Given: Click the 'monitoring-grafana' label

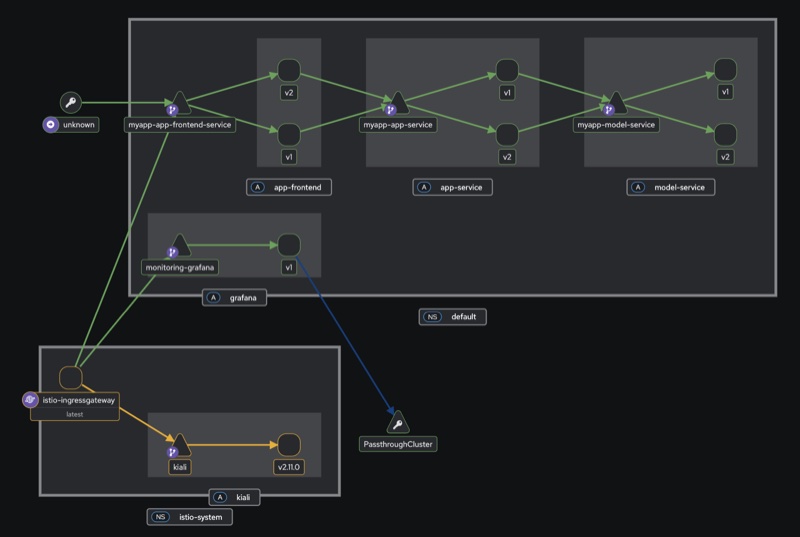Looking at the screenshot, I should (180, 268).
